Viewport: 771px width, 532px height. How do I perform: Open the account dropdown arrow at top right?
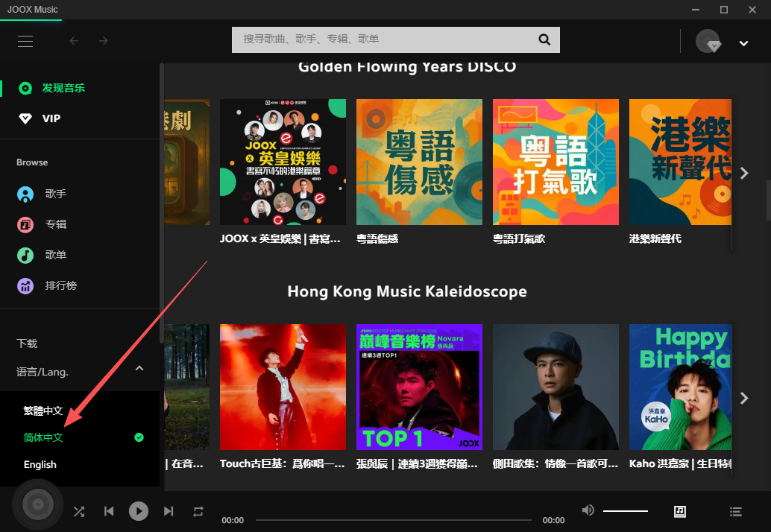click(743, 43)
